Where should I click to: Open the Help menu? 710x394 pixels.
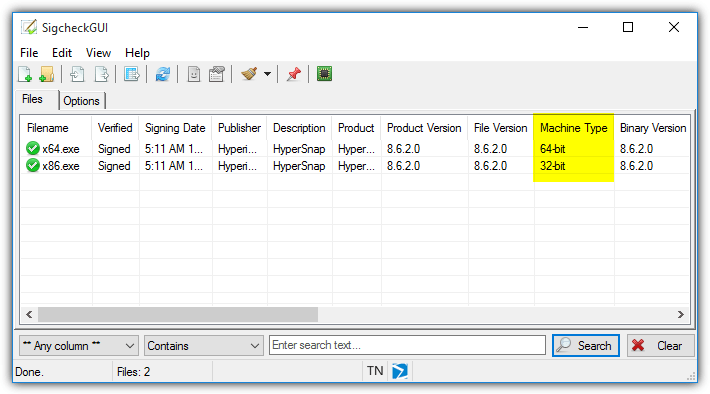137,53
